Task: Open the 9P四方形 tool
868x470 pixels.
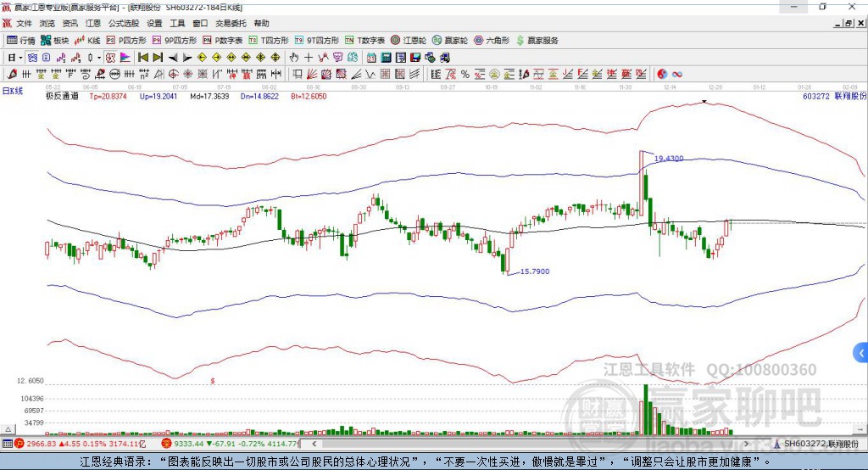Action: tap(175, 41)
